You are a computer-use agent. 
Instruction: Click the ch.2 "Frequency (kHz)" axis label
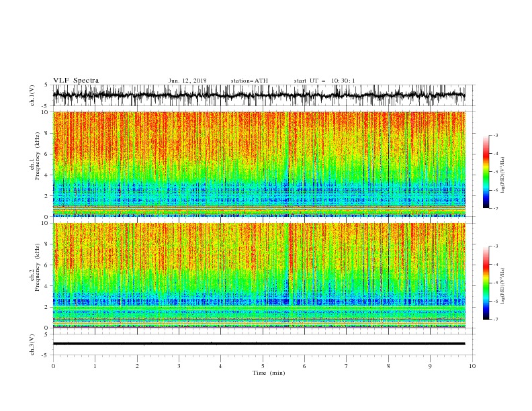click(38, 267)
